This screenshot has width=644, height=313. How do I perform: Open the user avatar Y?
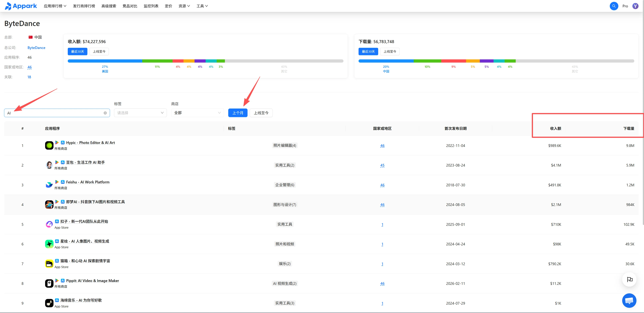(635, 6)
